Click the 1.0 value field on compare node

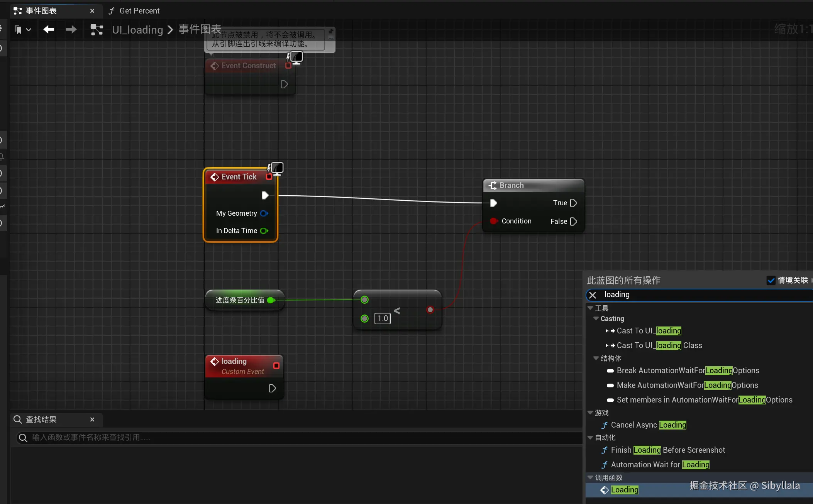[x=382, y=318]
